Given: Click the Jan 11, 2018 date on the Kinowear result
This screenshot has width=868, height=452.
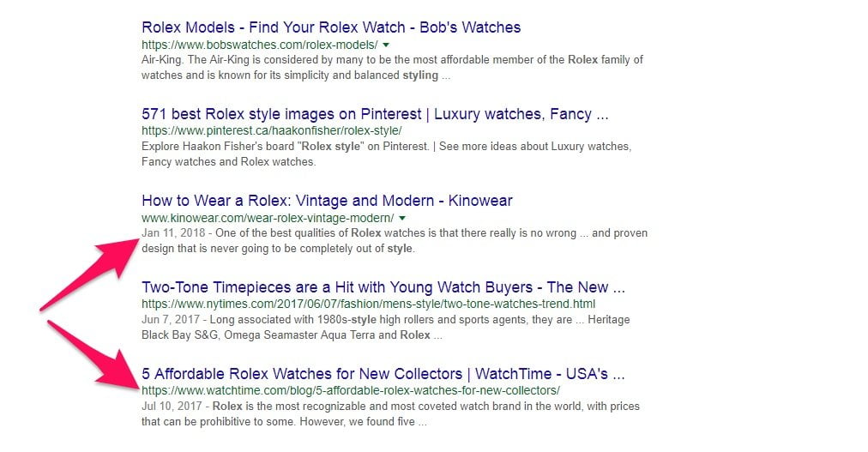Looking at the screenshot, I should [173, 233].
